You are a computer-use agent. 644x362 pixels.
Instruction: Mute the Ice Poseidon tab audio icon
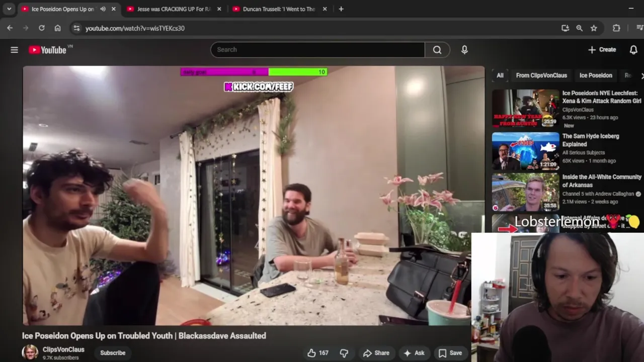point(103,9)
